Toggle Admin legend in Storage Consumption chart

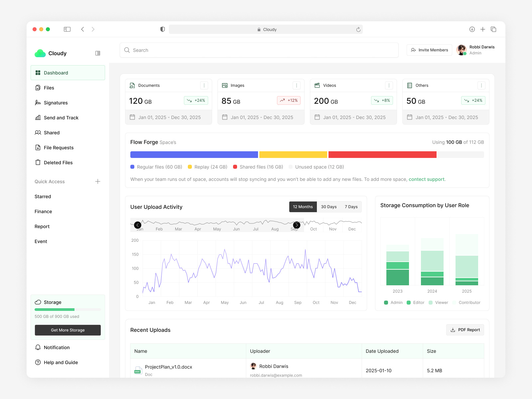393,302
